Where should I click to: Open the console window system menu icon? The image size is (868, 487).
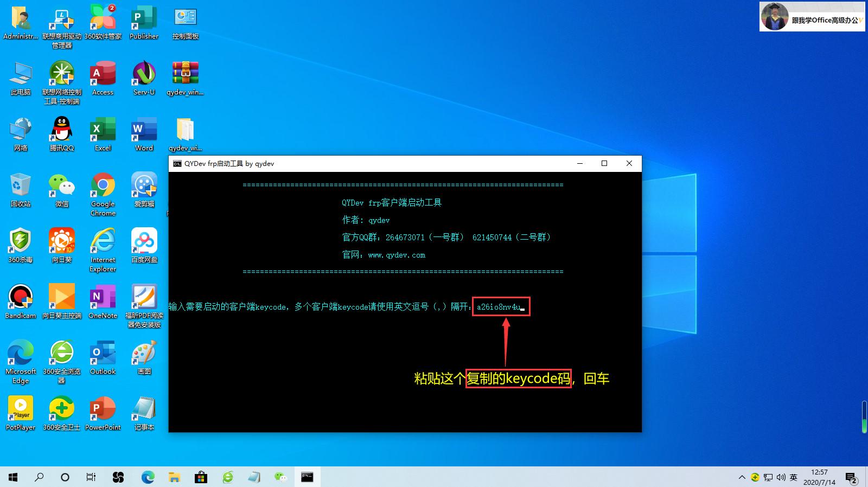click(x=177, y=163)
